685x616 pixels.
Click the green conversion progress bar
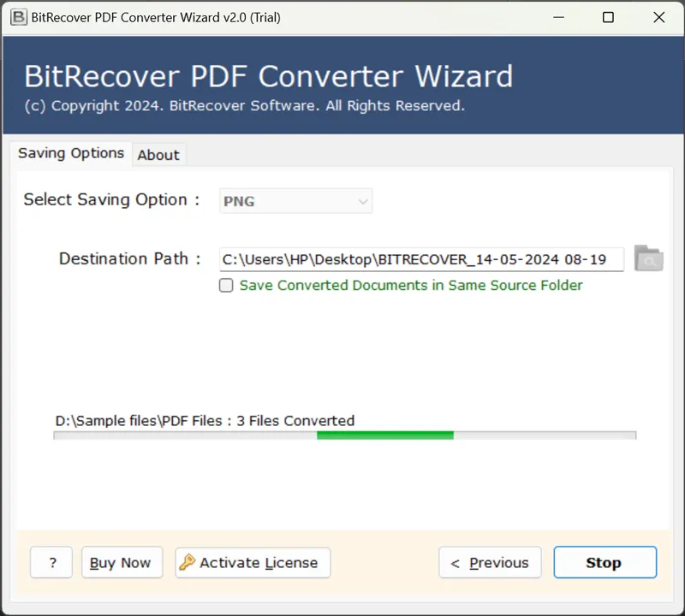pyautogui.click(x=385, y=435)
